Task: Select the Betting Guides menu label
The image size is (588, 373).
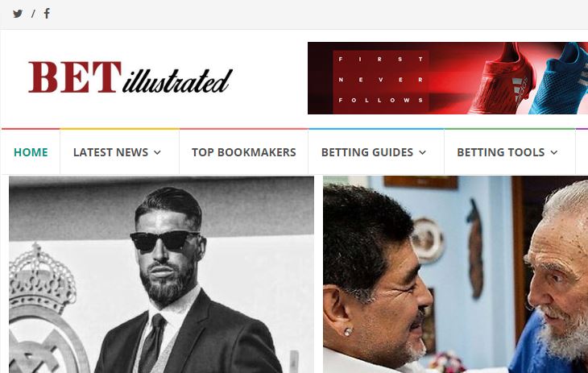Action: click(367, 152)
